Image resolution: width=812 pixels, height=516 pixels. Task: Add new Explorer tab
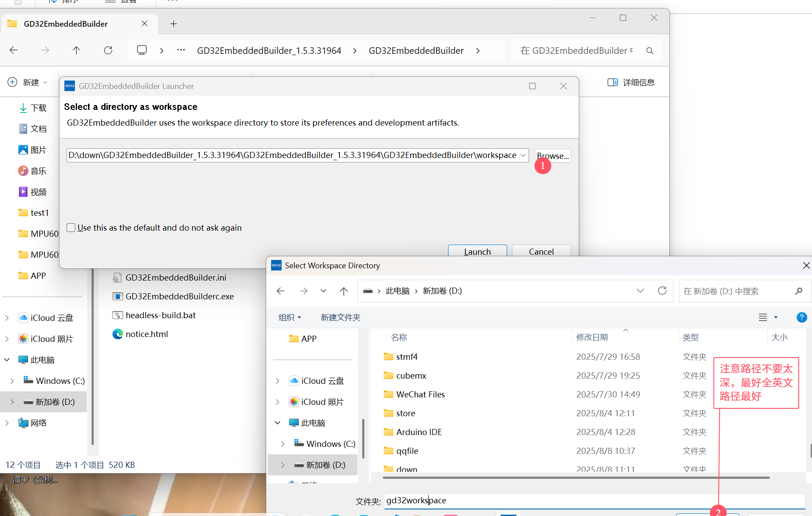[x=173, y=24]
